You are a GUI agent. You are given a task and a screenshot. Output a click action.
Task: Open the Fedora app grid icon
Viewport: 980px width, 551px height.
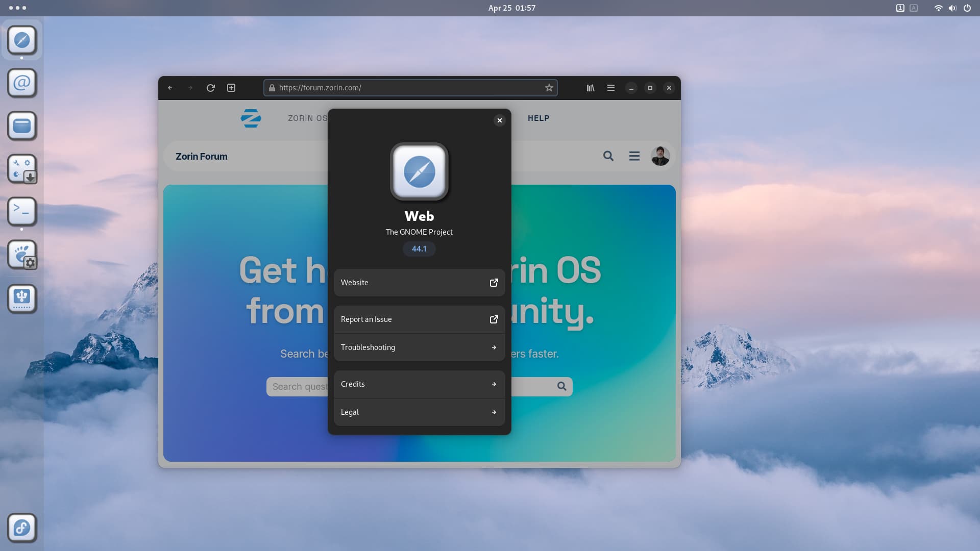[x=22, y=528]
